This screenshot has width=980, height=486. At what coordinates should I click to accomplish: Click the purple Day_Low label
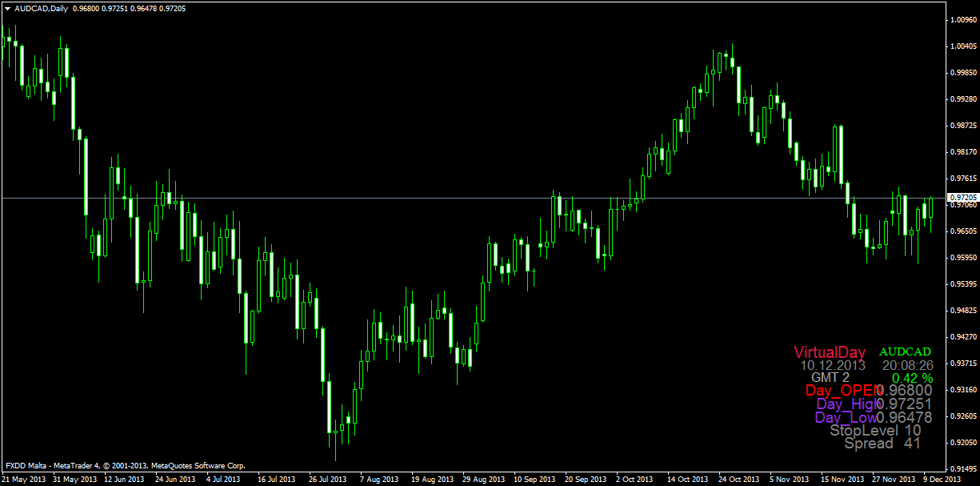(x=845, y=417)
